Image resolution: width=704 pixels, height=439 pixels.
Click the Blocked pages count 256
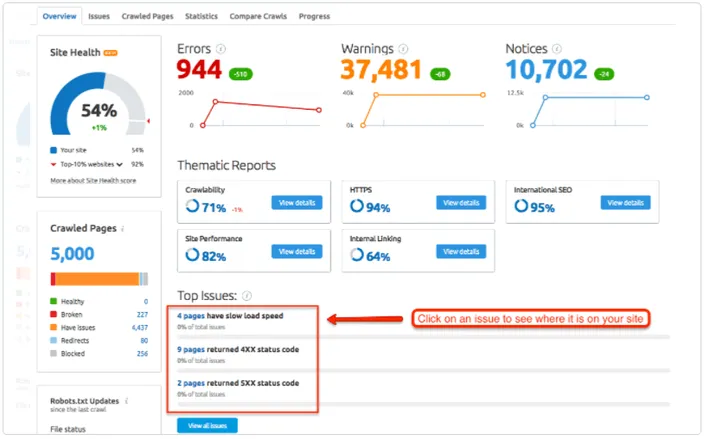click(142, 353)
